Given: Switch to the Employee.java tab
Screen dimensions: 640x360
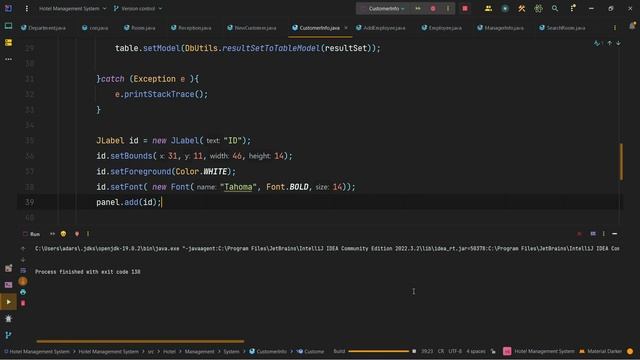Looking at the screenshot, I should click(442, 28).
